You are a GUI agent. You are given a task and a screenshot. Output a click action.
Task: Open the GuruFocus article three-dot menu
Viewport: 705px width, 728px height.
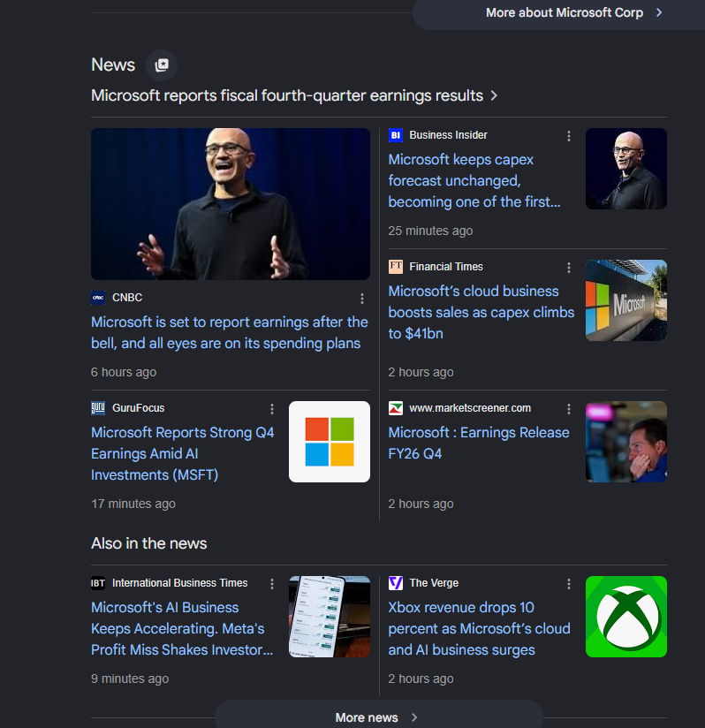(272, 409)
